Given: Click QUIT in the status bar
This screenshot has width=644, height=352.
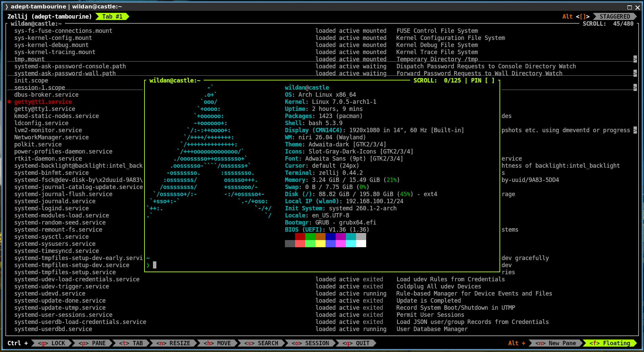Looking at the screenshot, I should (x=356, y=343).
